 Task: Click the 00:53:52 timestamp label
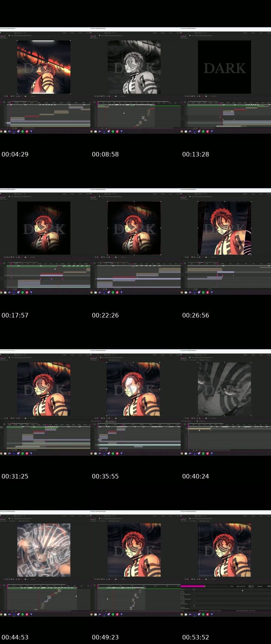point(196,637)
